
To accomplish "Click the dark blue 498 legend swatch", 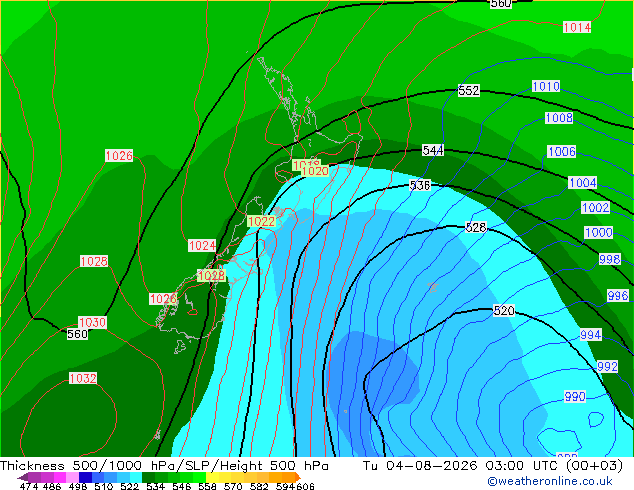I will pyautogui.click(x=85, y=477).
